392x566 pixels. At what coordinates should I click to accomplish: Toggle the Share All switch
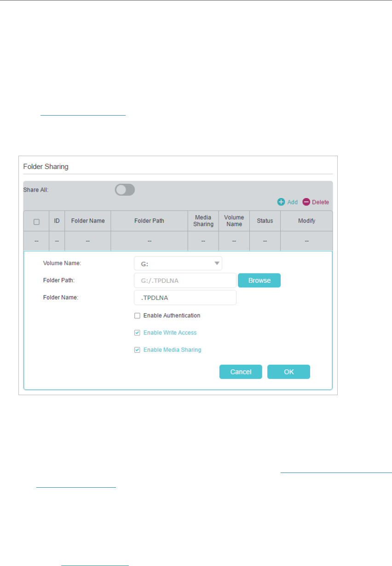(125, 190)
